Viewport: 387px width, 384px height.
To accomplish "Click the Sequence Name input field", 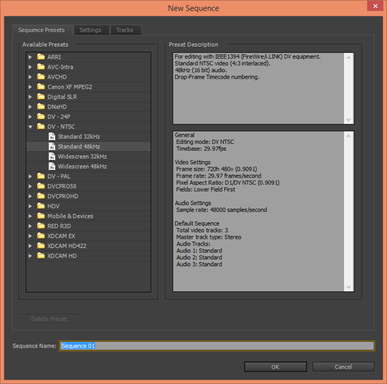I will click(217, 346).
